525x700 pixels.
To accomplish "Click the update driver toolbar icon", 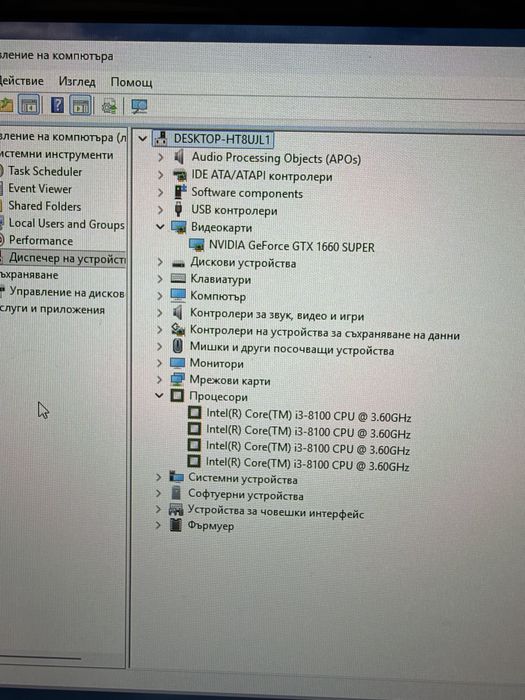I will (109, 107).
